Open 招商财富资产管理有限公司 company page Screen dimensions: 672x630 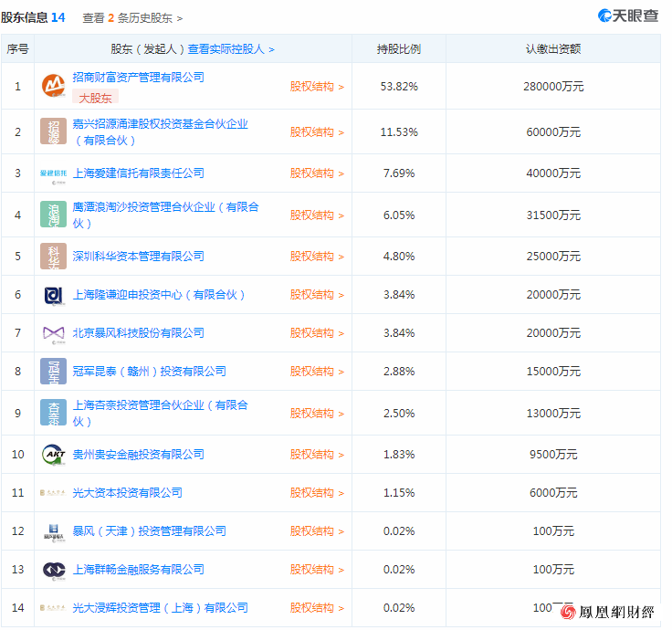139,77
